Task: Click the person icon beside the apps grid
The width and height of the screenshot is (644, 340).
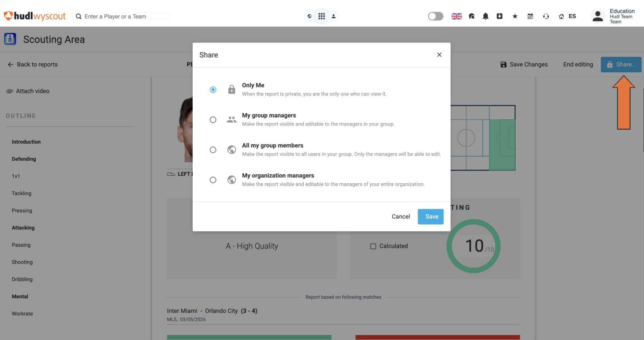Action: click(x=334, y=16)
